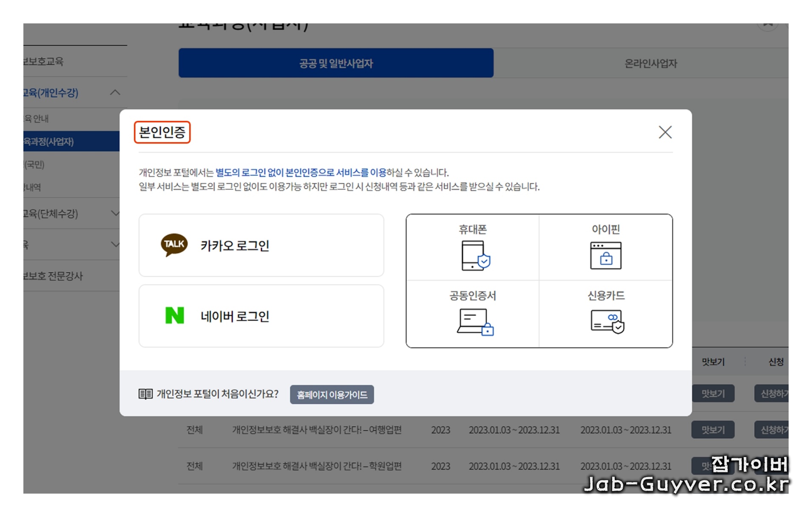
Task: Open 보호교육 sidebar item
Action: [43, 61]
